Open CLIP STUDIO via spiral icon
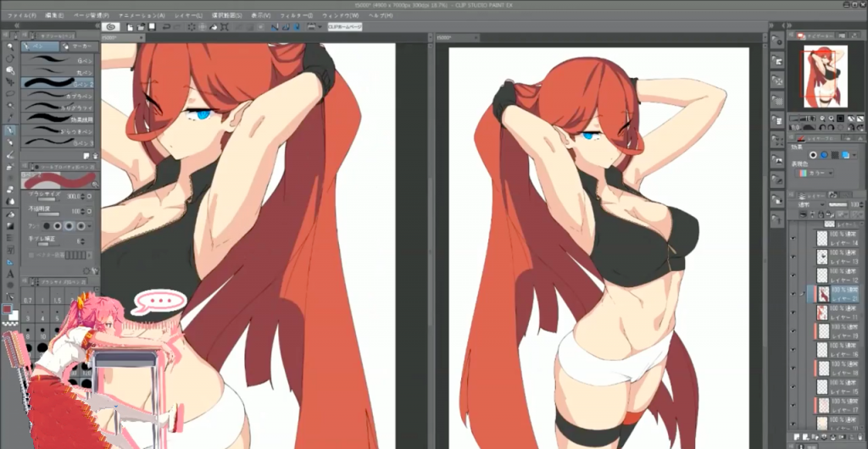This screenshot has width=868, height=449. coord(109,26)
